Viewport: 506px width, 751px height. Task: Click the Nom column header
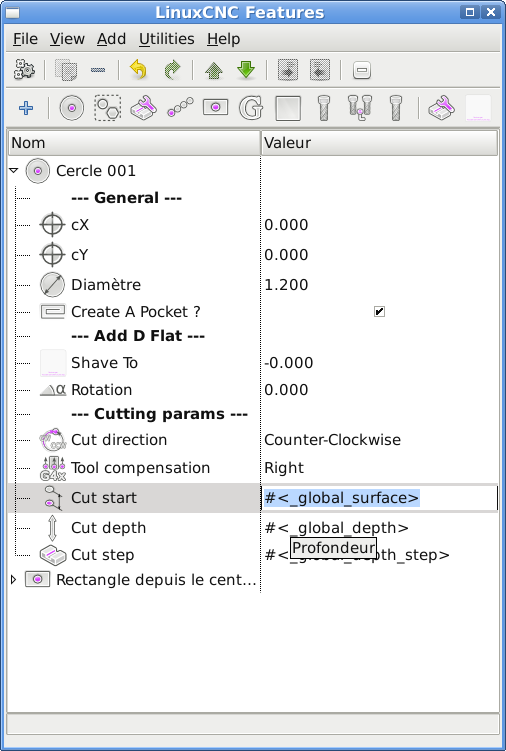point(134,143)
